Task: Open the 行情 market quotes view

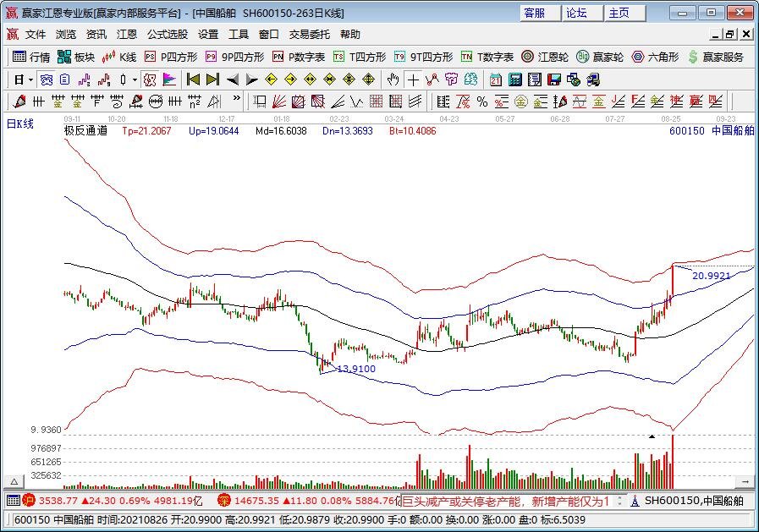Action: (31, 57)
